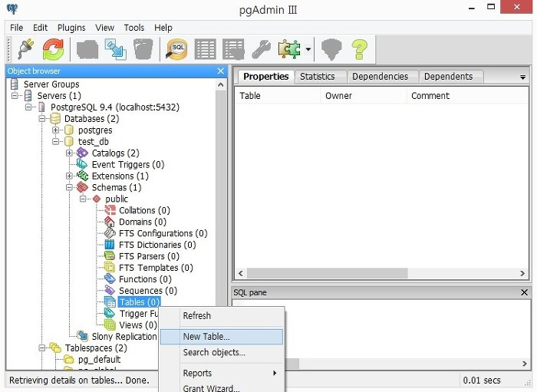Open the Reports submenu
Image resolution: width=537 pixels, height=392 pixels.
[222, 373]
